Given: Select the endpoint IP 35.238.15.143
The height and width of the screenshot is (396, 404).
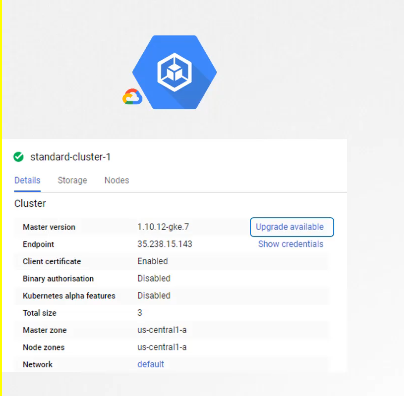Looking at the screenshot, I should (x=165, y=244).
